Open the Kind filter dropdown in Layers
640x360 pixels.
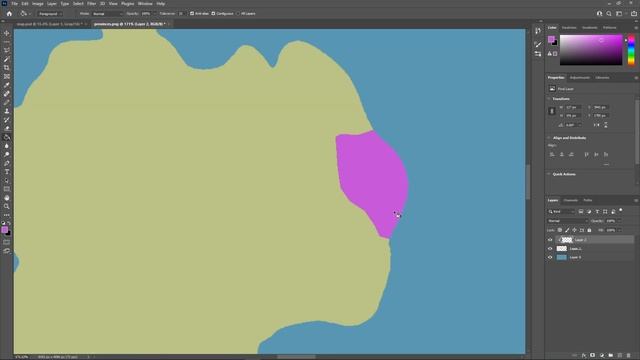coord(561,211)
